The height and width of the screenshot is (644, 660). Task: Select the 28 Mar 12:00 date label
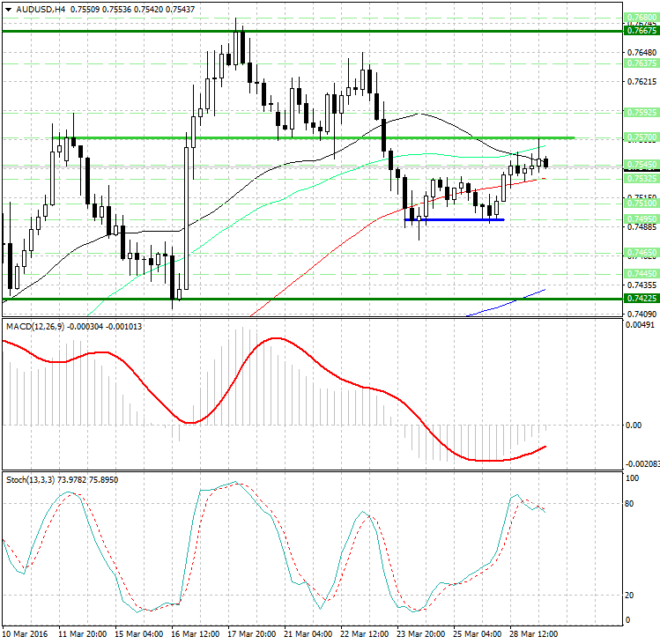coord(534,634)
